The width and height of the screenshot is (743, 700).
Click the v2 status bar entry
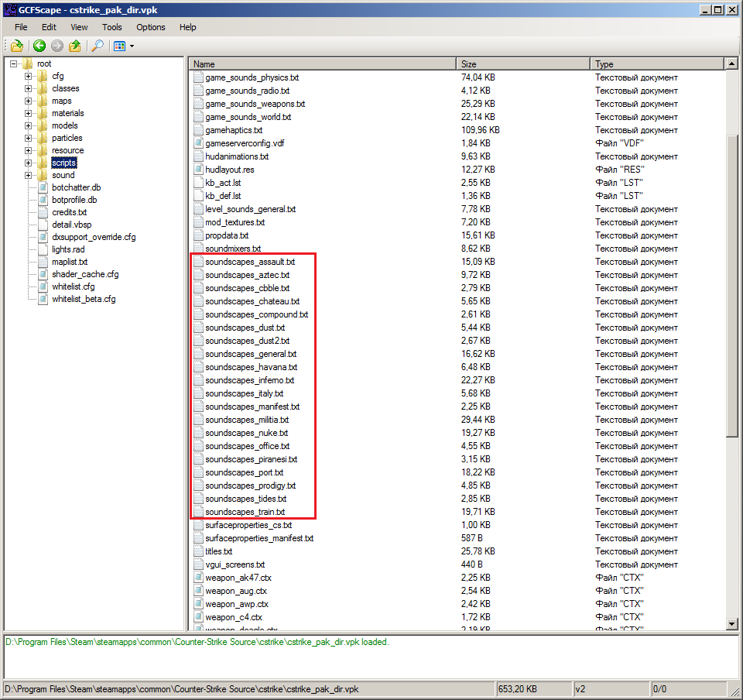click(611, 689)
